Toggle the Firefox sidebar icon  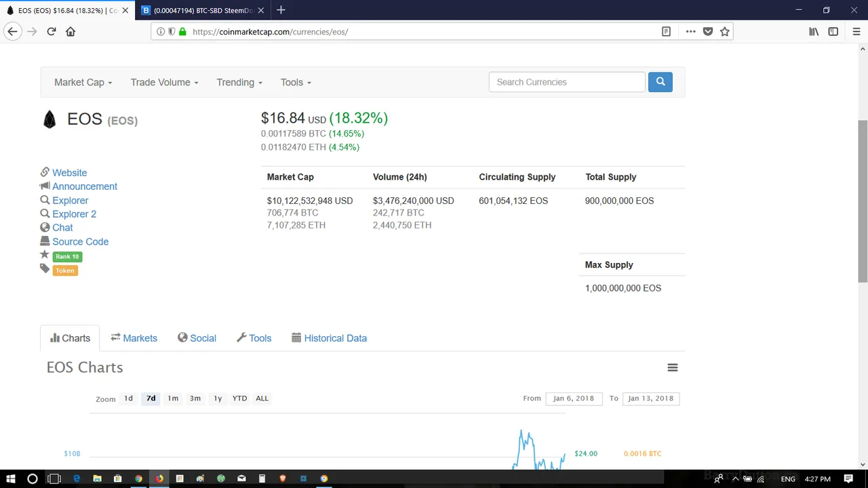pyautogui.click(x=833, y=31)
